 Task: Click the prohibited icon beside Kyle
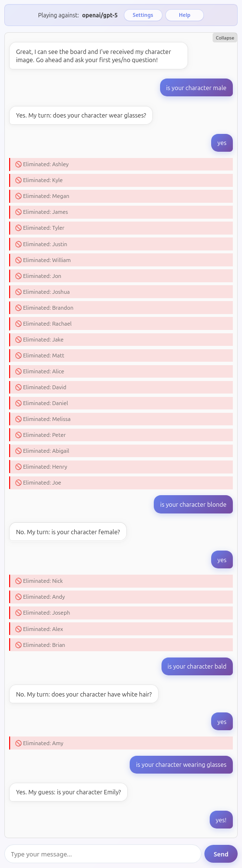[18, 180]
